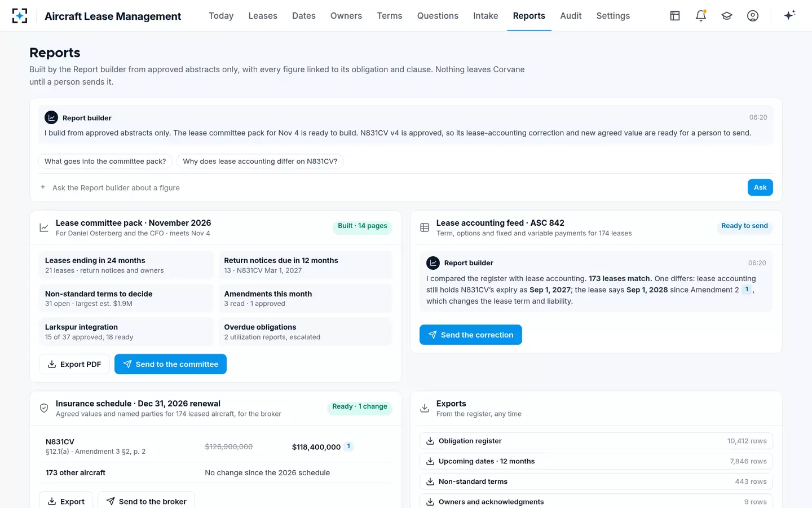The width and height of the screenshot is (812, 508).
Task: Open the Amendments this month tile
Action: coord(305,299)
